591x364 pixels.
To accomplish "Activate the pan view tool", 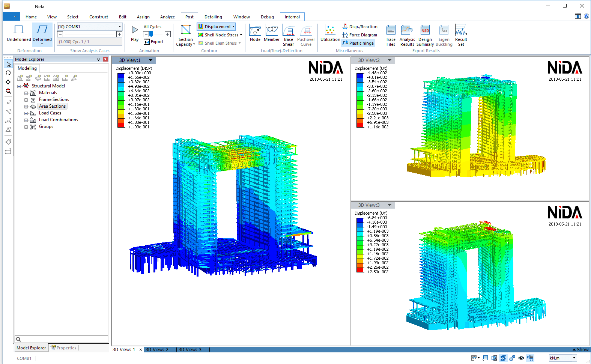I will (x=8, y=82).
